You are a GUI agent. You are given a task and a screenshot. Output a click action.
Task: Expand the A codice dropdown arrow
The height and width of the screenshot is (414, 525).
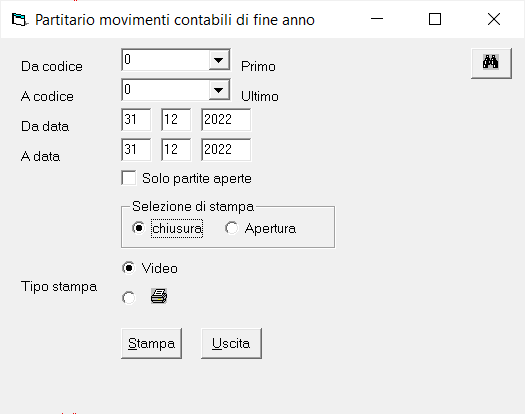[x=219, y=90]
